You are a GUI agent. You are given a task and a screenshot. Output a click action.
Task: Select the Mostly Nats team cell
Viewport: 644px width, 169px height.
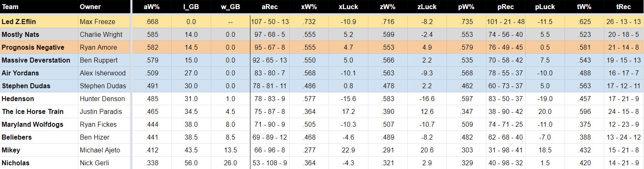[x=39, y=34]
